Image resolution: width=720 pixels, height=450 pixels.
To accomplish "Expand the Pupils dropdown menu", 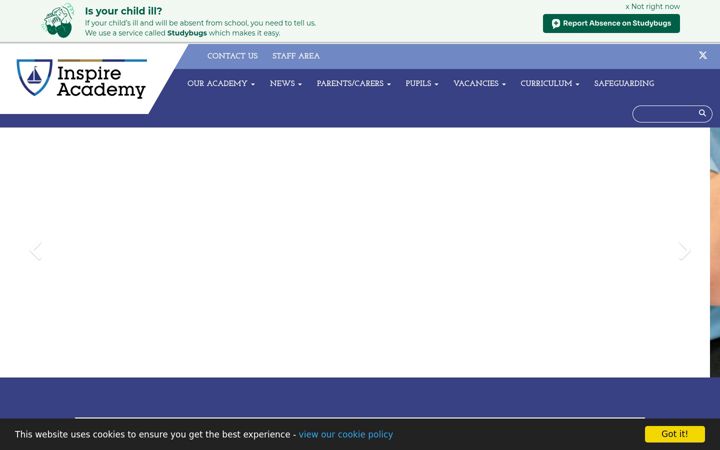I will point(422,84).
